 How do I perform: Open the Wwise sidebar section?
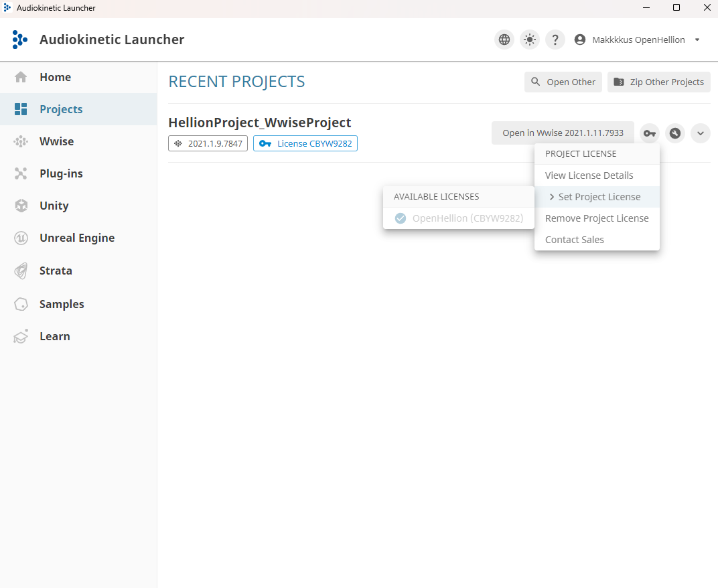(78, 141)
